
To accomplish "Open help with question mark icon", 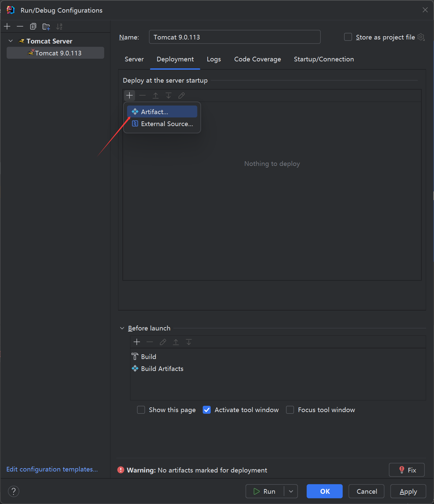I will point(14,491).
